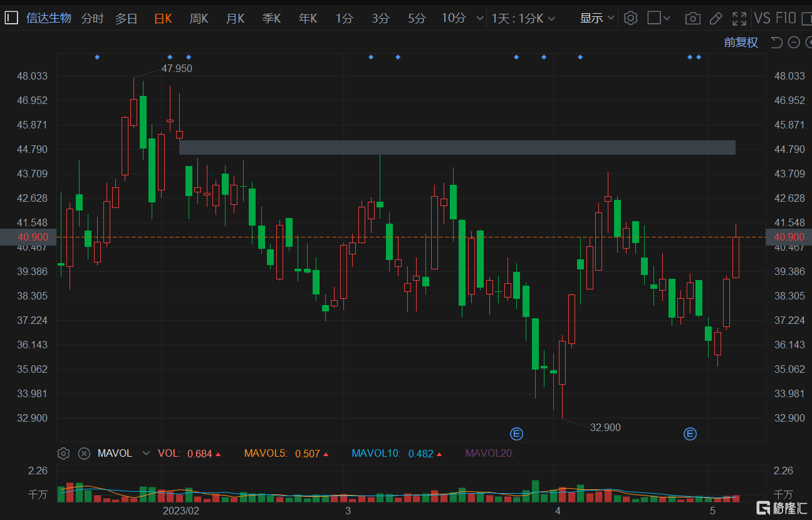
Task: Take a chart screenshot with the camera icon
Action: pyautogui.click(x=692, y=18)
